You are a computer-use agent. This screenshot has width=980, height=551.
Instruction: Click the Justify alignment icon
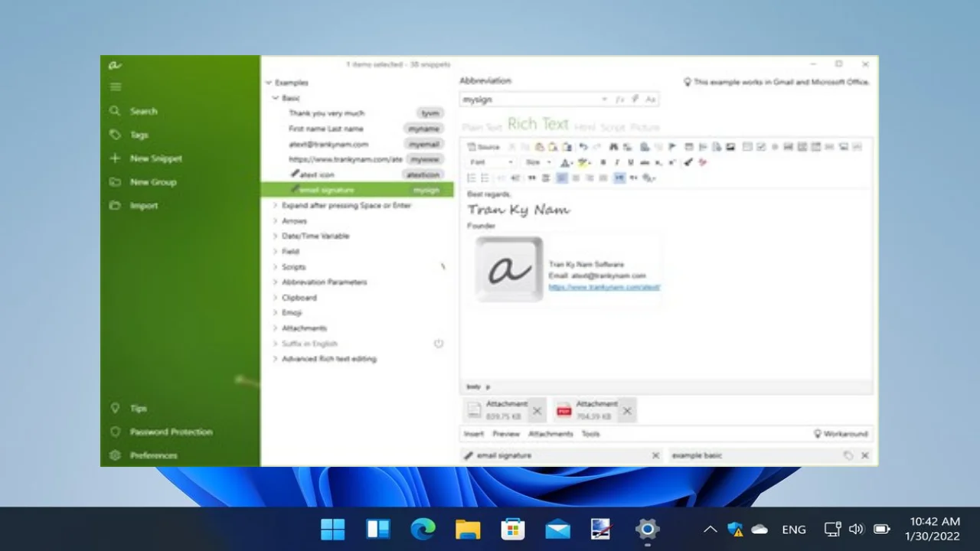click(603, 178)
